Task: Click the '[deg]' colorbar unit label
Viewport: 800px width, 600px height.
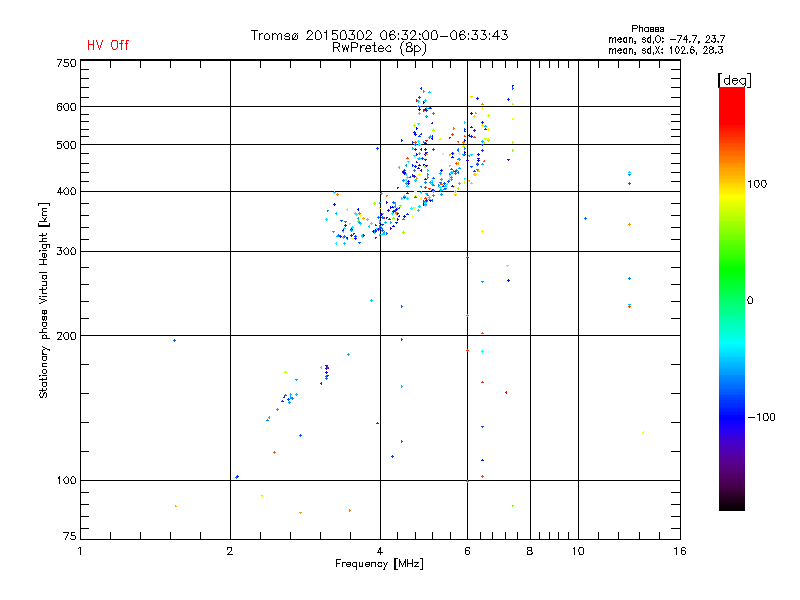Action: click(x=734, y=81)
